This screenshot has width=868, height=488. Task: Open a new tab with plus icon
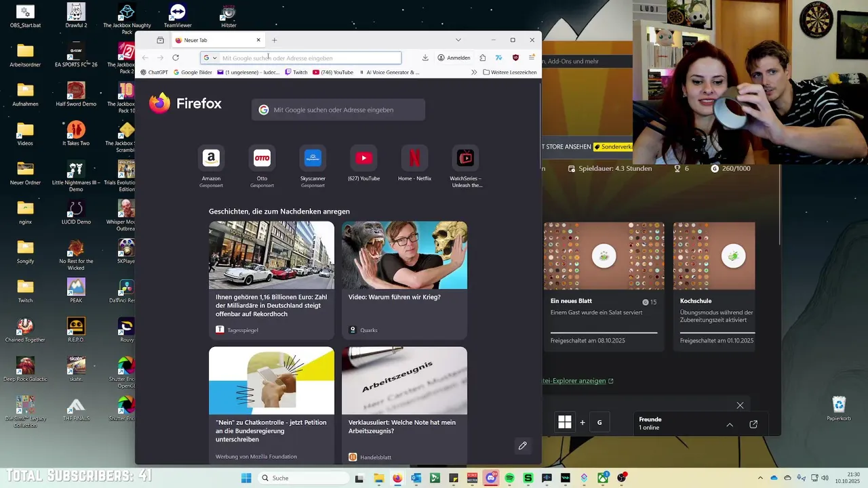pyautogui.click(x=274, y=40)
